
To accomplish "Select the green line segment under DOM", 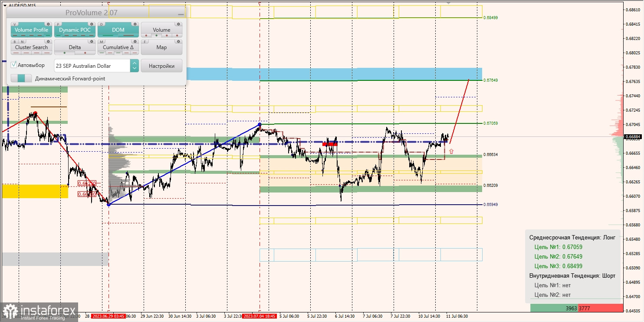I will coord(108,36).
